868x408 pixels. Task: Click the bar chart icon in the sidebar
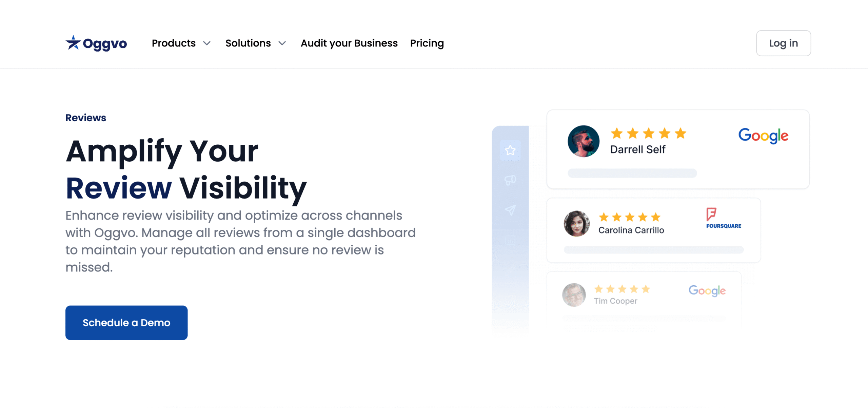tap(510, 240)
